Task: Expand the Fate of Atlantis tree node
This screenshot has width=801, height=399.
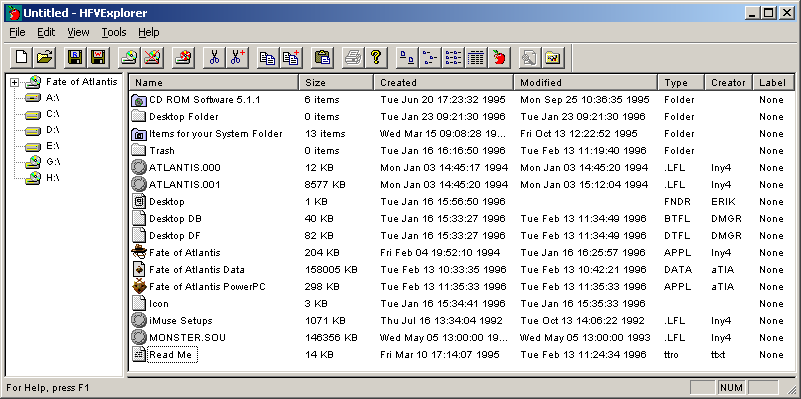Action: coord(14,82)
